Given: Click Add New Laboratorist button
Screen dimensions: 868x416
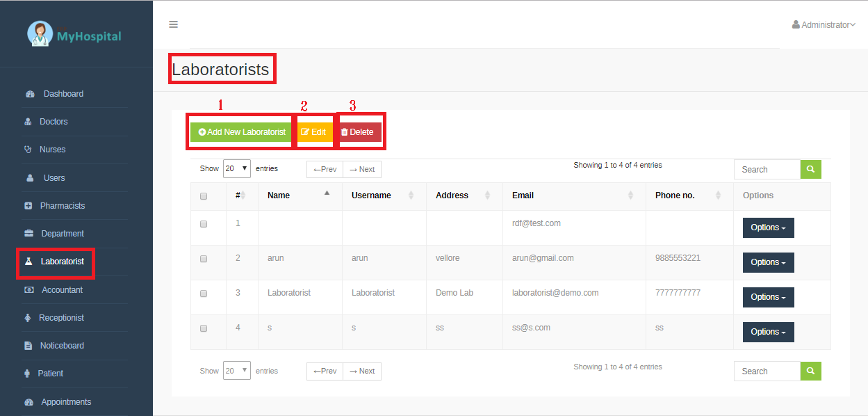Looking at the screenshot, I should (x=241, y=132).
